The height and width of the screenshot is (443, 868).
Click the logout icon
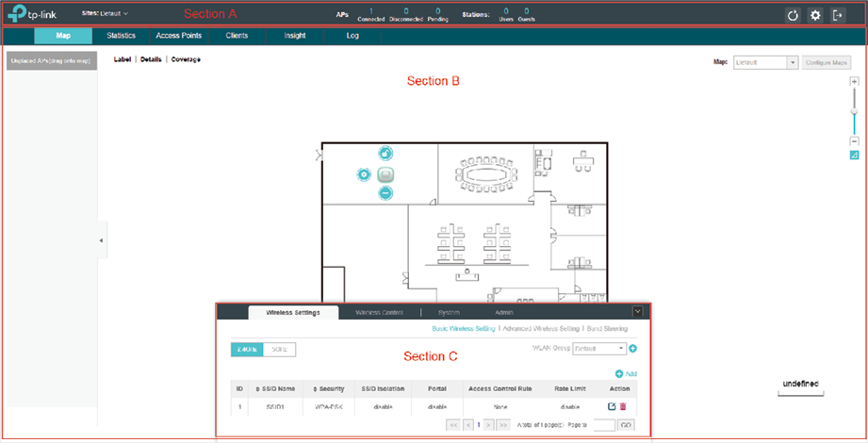(x=839, y=16)
